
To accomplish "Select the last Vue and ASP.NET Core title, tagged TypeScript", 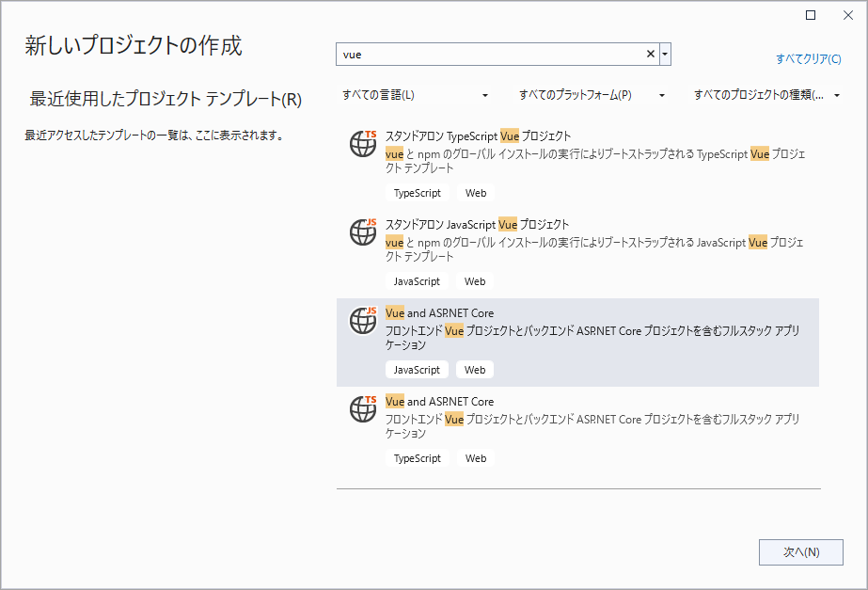I will [439, 402].
